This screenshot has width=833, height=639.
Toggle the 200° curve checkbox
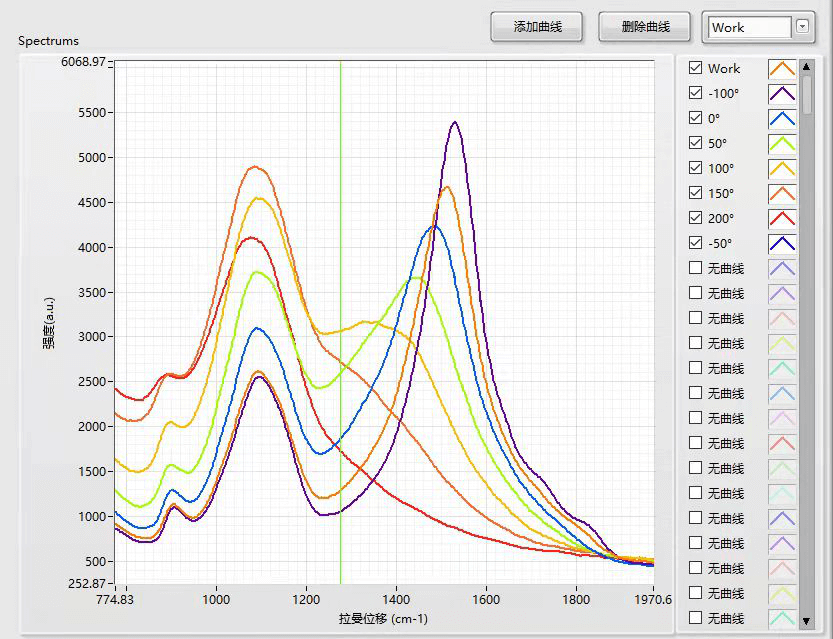tap(696, 219)
